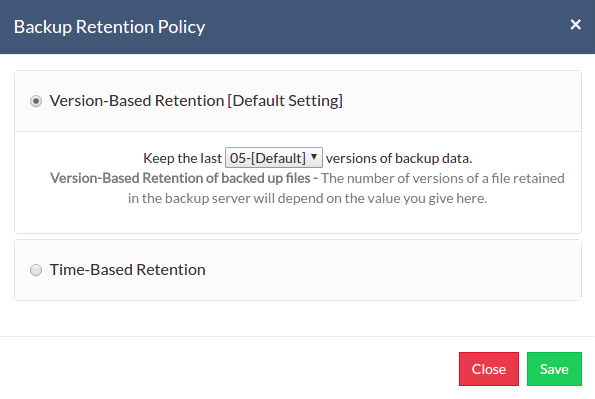Click description line 'in the backup server will depend'
The width and height of the screenshot is (595, 399).
307,198
